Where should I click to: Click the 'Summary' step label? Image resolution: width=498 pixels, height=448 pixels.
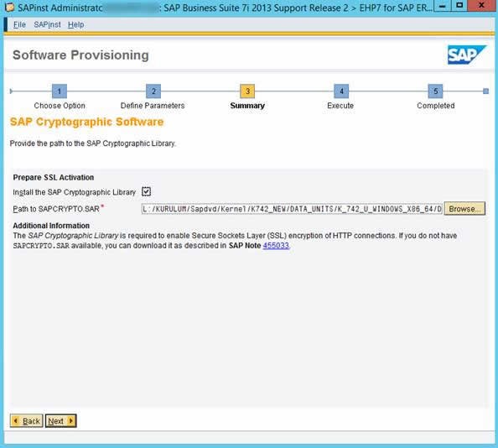pos(247,106)
